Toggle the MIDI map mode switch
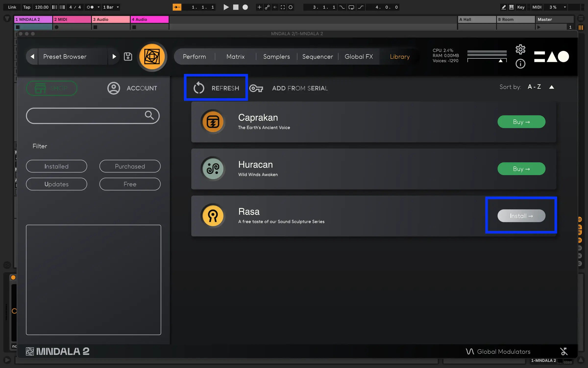Image resolution: width=588 pixels, height=368 pixels. click(x=537, y=7)
